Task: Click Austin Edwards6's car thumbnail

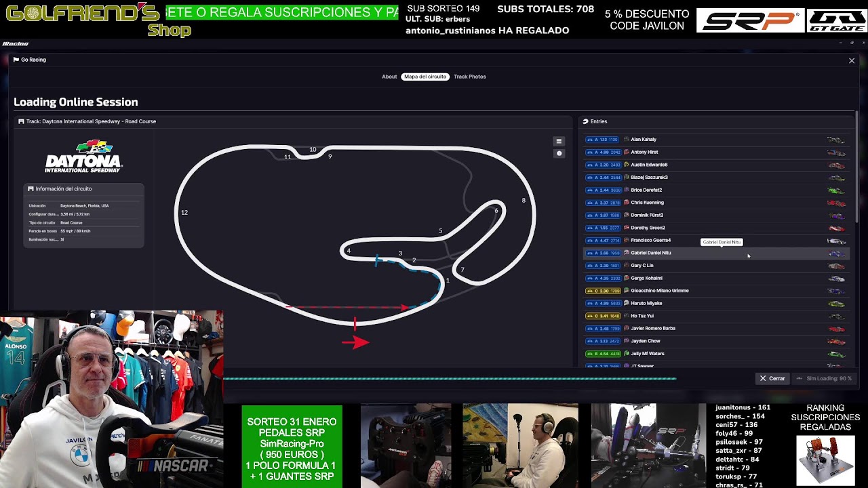Action: [x=836, y=165]
